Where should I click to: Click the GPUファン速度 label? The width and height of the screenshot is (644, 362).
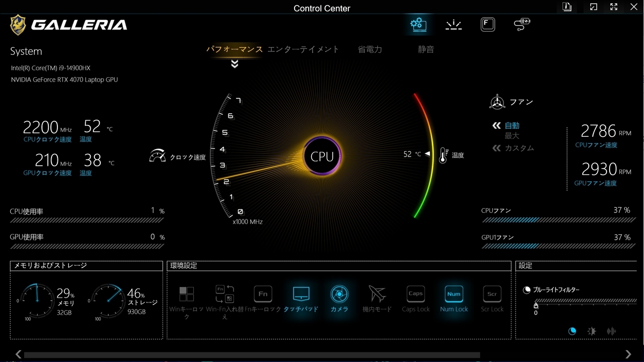596,183
